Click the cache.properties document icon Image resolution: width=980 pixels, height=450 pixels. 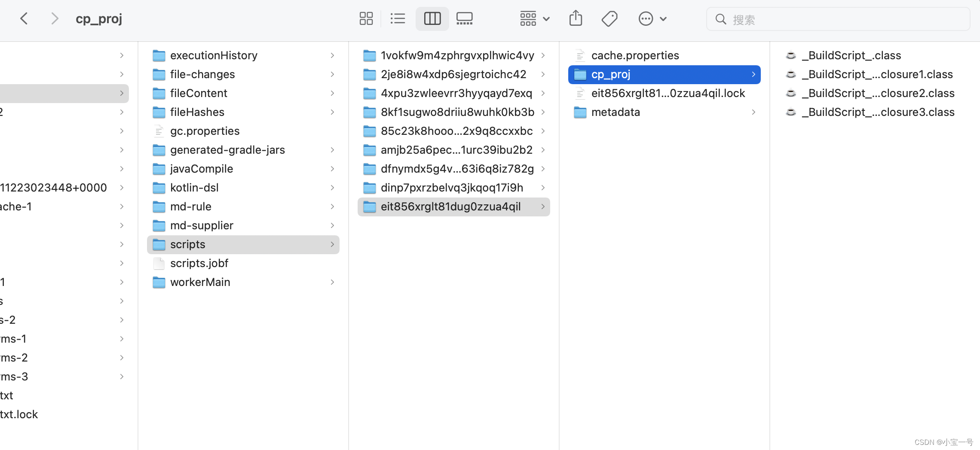click(x=580, y=55)
